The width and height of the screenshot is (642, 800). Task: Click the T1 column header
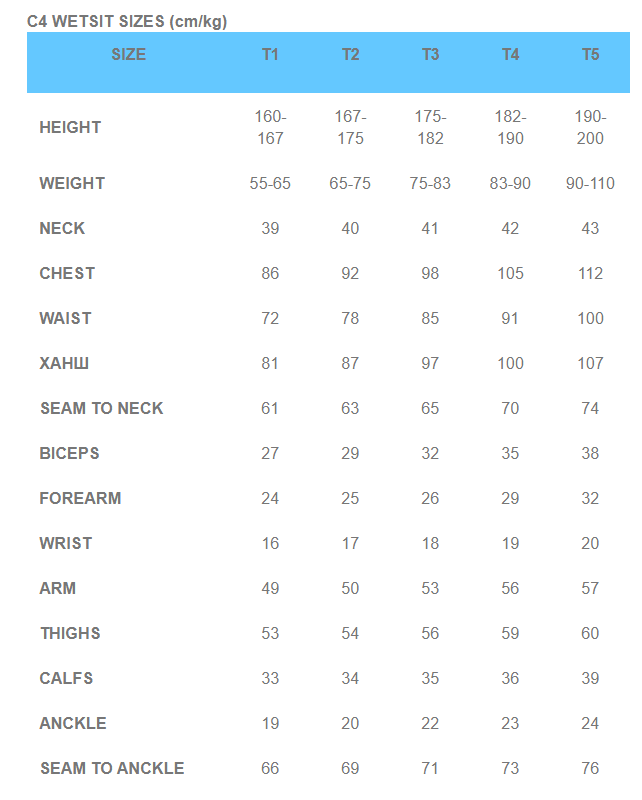270,55
